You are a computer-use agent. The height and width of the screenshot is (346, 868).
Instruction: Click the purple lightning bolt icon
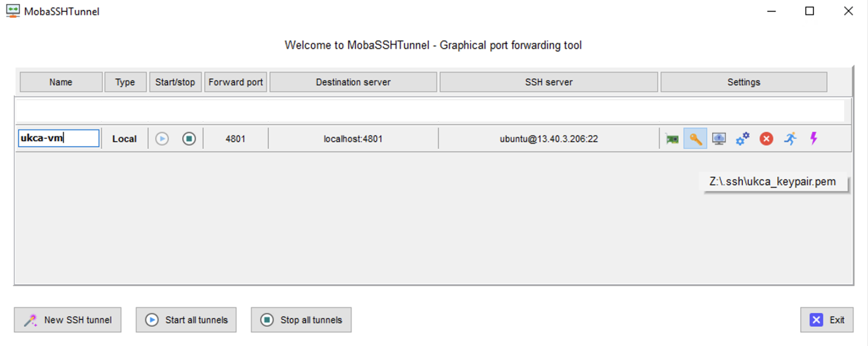(x=814, y=138)
